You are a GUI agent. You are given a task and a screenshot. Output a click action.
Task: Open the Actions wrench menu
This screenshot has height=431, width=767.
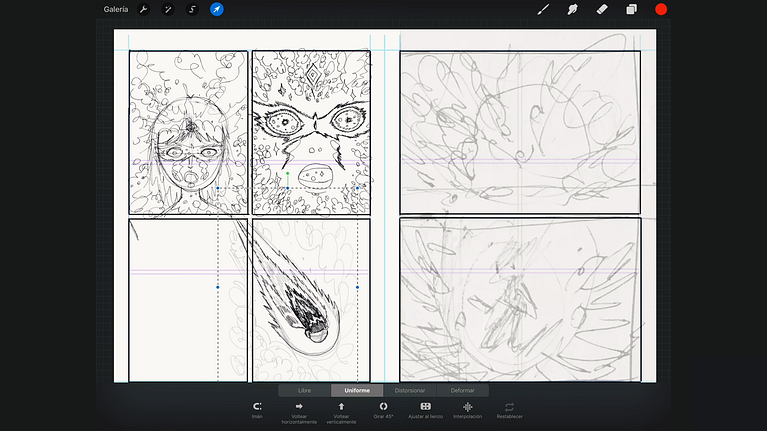tap(143, 10)
